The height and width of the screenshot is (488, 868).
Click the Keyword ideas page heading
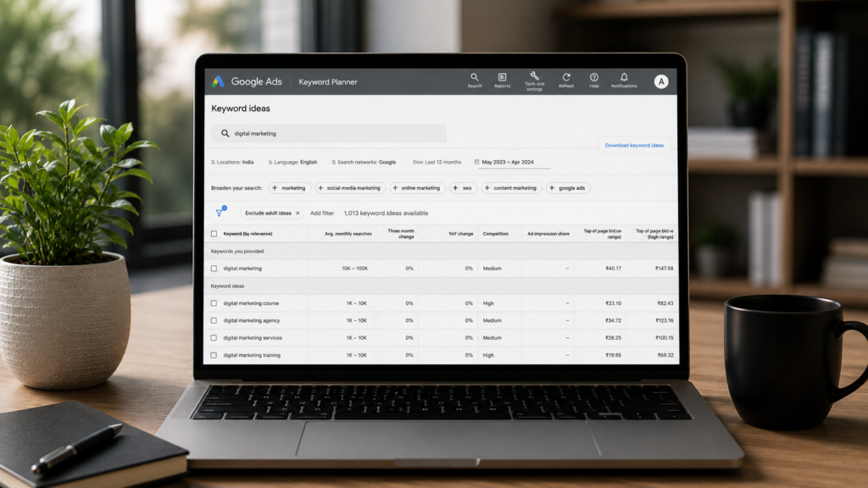coord(240,108)
